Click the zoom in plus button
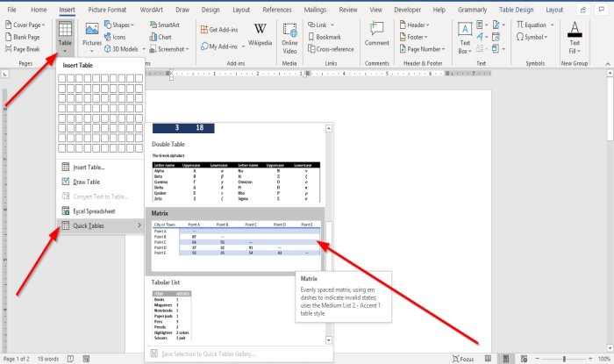This screenshot has width=614, height=364. tap(590, 359)
